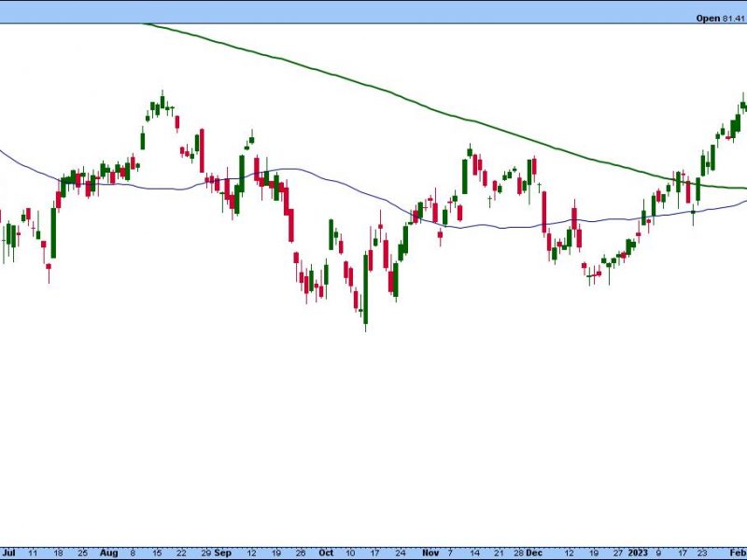Viewport: 747px width, 560px height.
Task: Click the 14 date tick in November
Action: (x=474, y=553)
